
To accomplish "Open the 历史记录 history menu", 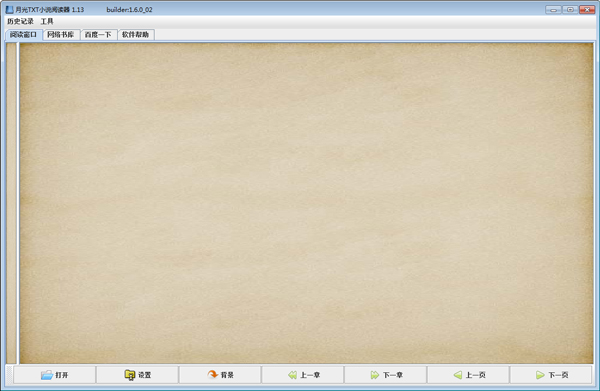I will [20, 21].
